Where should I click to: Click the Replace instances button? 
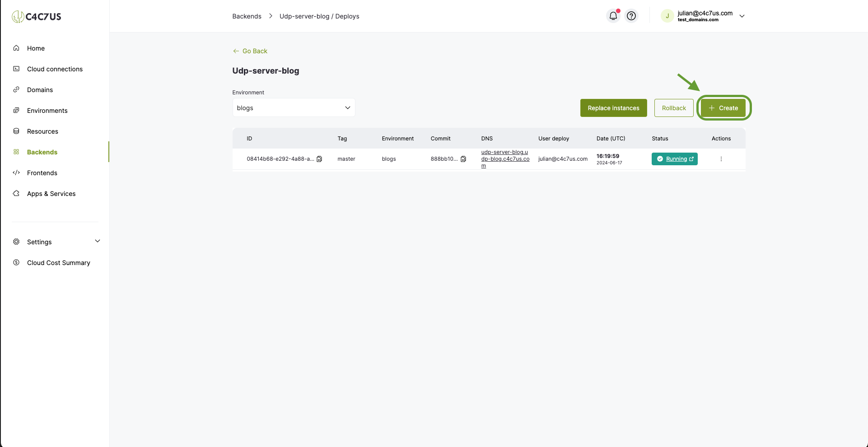coord(613,108)
